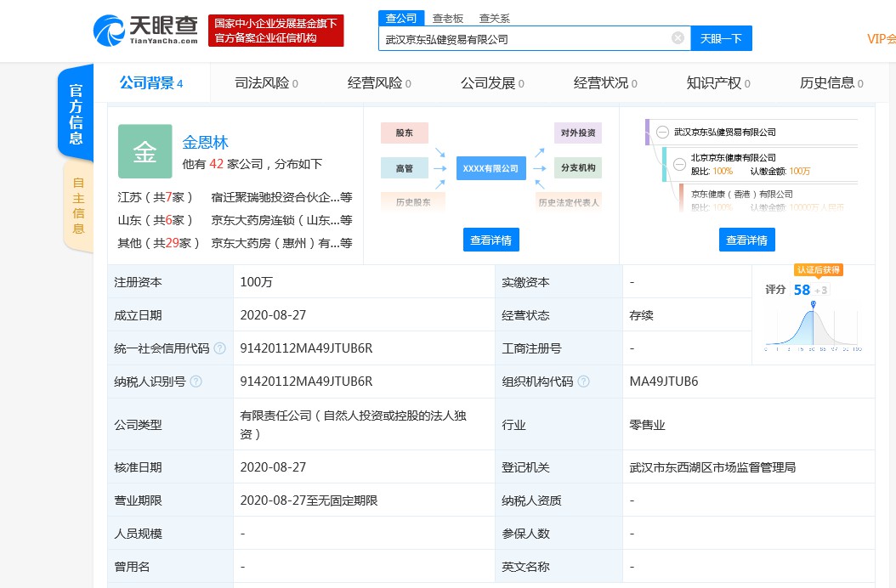Click the 历史法定代表人 box in diagram
This screenshot has height=588, width=896.
568,201
